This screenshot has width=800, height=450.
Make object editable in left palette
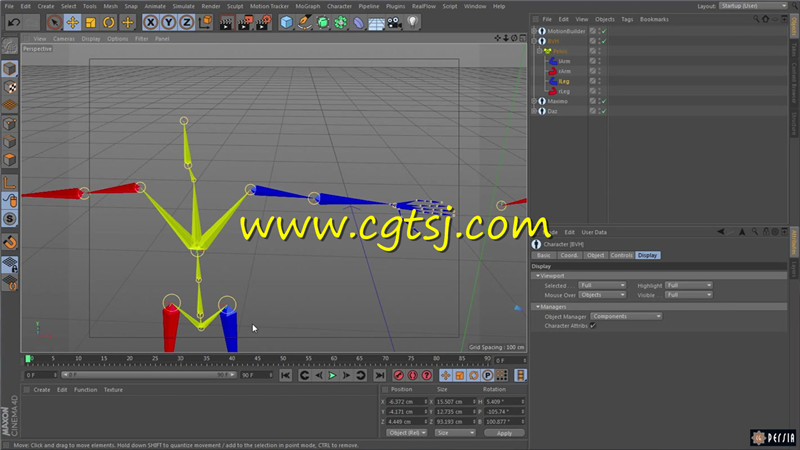click(10, 46)
